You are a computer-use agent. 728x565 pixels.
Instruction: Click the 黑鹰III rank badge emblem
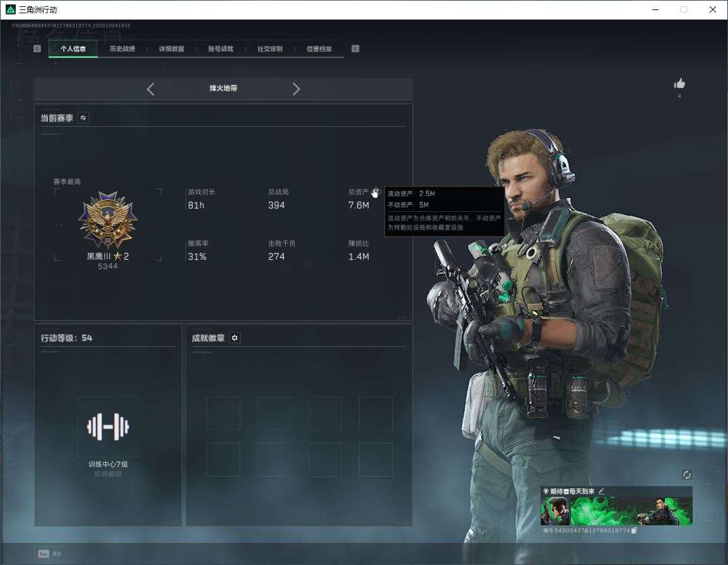click(x=108, y=219)
